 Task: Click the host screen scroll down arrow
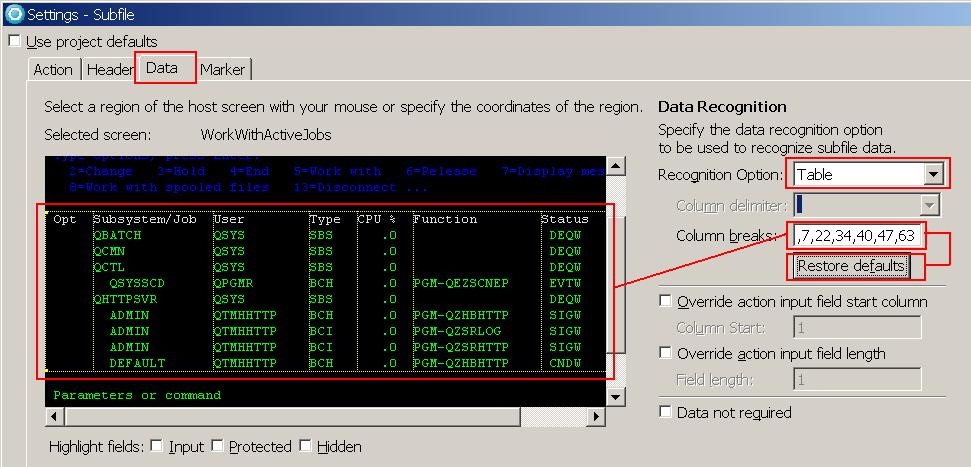tap(615, 397)
